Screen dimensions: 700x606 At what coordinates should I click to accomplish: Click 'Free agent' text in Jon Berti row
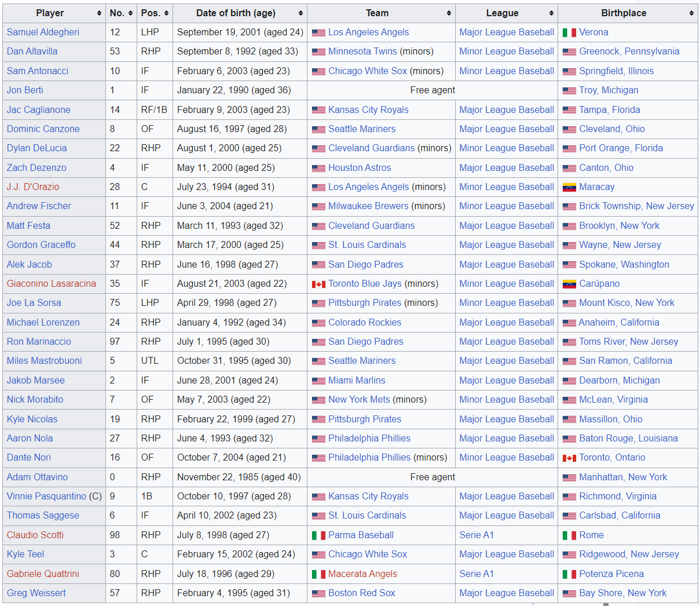pos(433,90)
